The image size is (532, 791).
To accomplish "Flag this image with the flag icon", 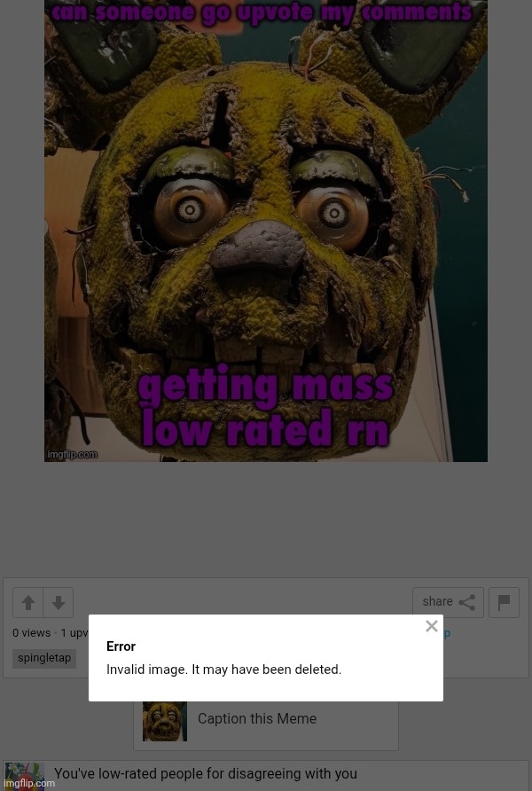I will click(504, 602).
